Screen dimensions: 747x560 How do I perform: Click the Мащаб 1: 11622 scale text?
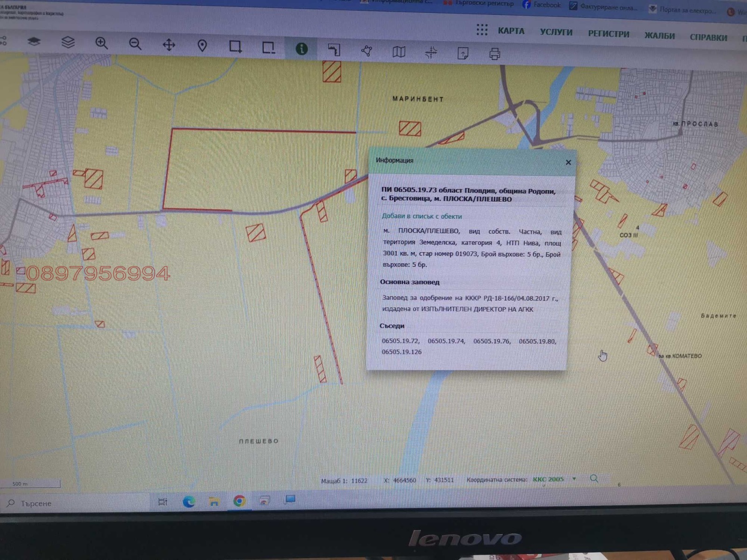tap(344, 481)
